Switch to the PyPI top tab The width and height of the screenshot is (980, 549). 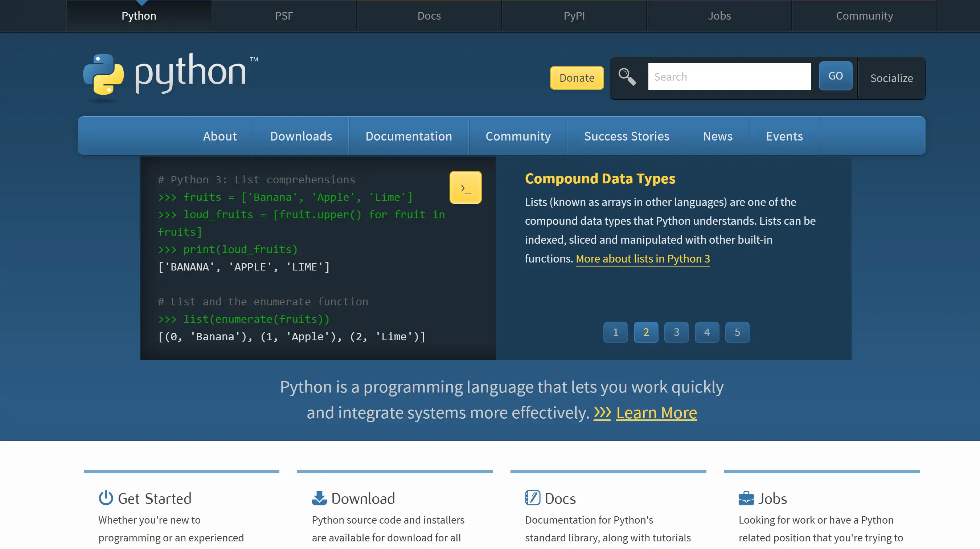(574, 16)
